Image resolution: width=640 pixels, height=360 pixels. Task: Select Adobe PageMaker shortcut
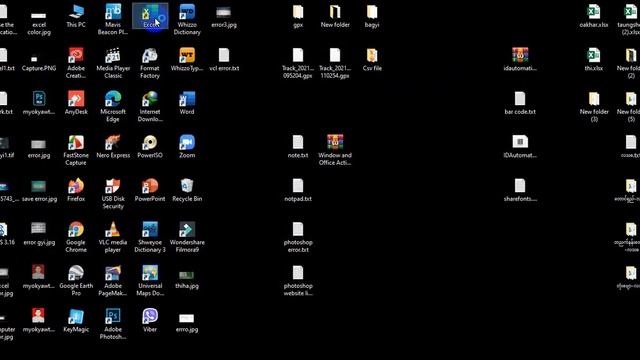click(113, 281)
